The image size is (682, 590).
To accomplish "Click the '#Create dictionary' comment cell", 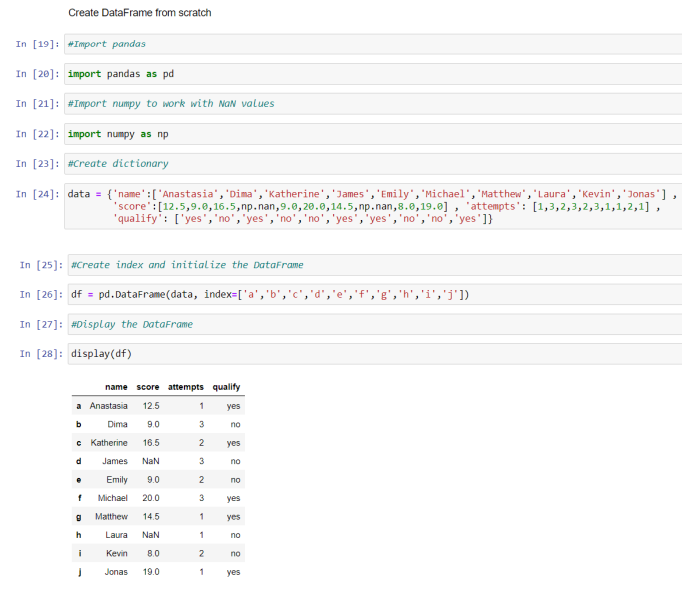I will 373,164.
